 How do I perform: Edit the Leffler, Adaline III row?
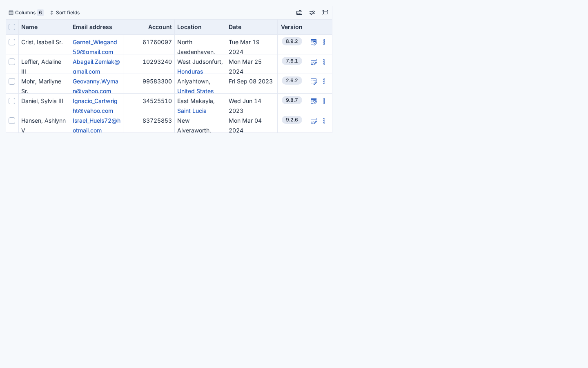[314, 62]
